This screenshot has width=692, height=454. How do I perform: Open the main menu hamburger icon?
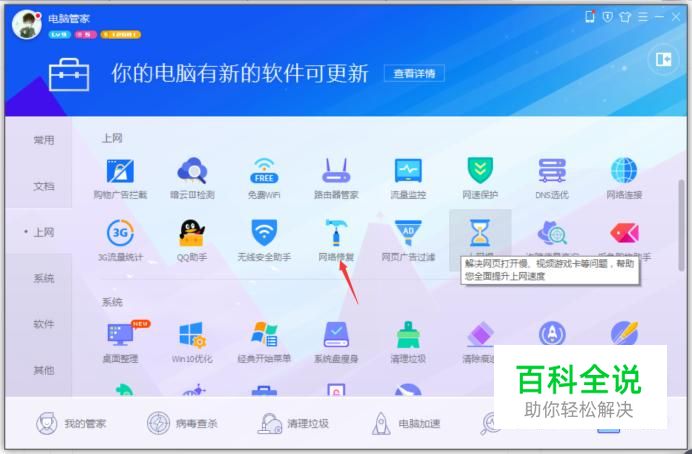click(643, 17)
